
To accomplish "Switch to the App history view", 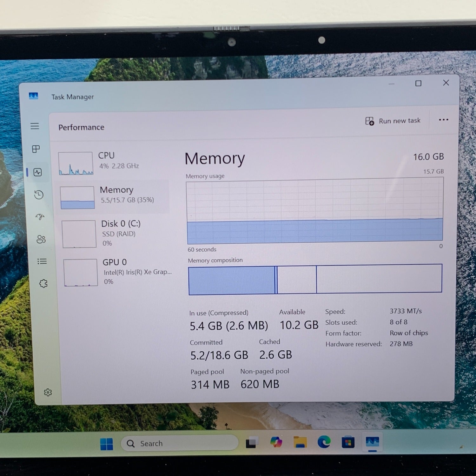I will pos(38,195).
